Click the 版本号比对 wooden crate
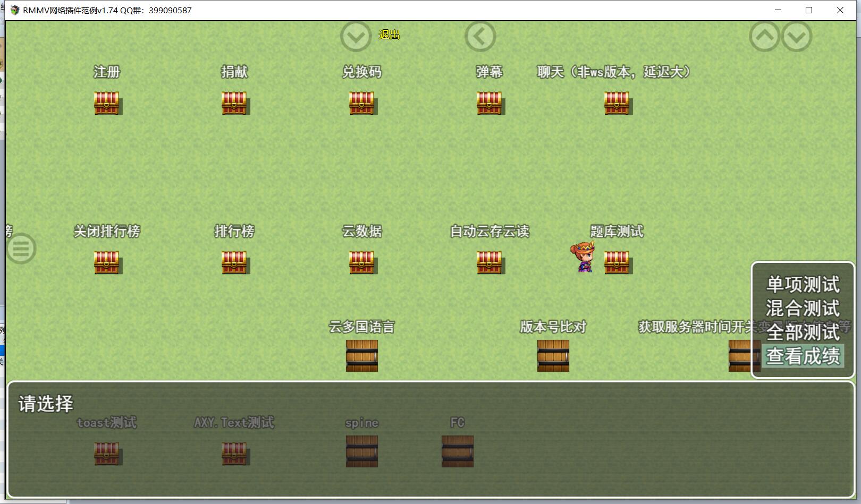Viewport: 861px width, 504px height. [553, 356]
